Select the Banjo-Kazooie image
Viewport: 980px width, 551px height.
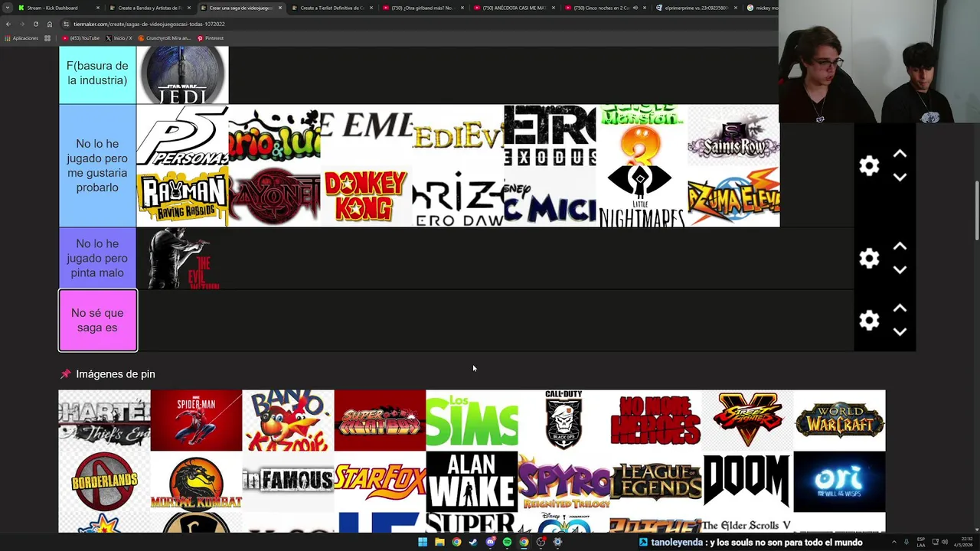tap(288, 420)
